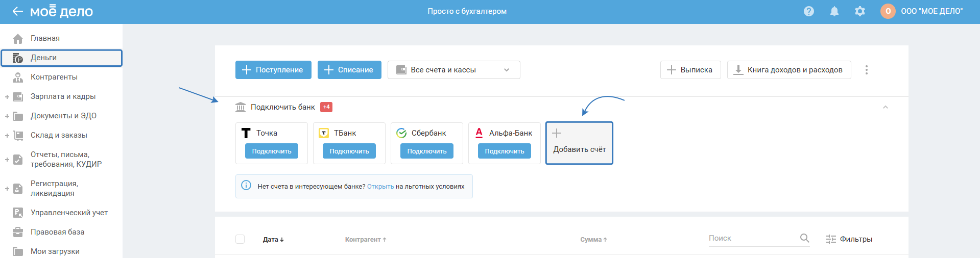Screen dimensions: 980x258
Task: Open the 'Все счета и кассы' dropdown
Action: point(453,70)
